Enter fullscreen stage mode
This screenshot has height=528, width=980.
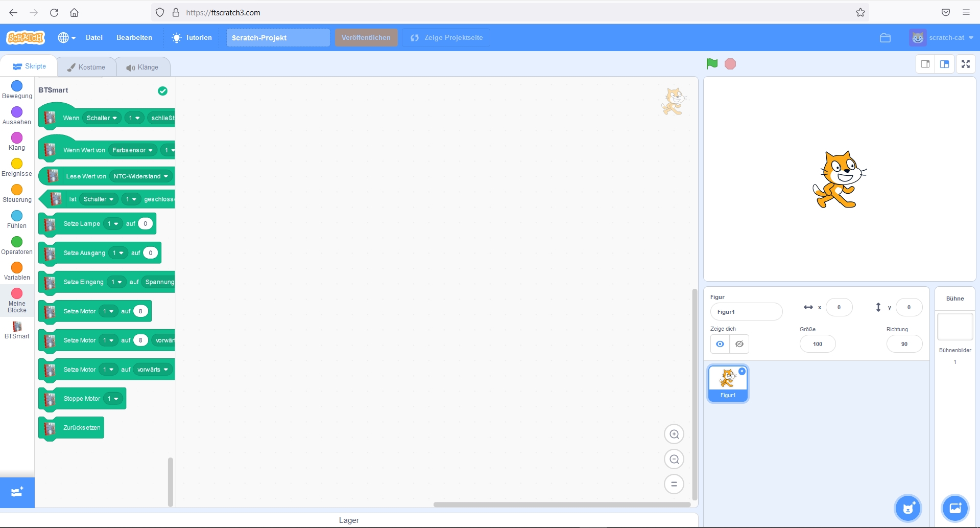[965, 64]
